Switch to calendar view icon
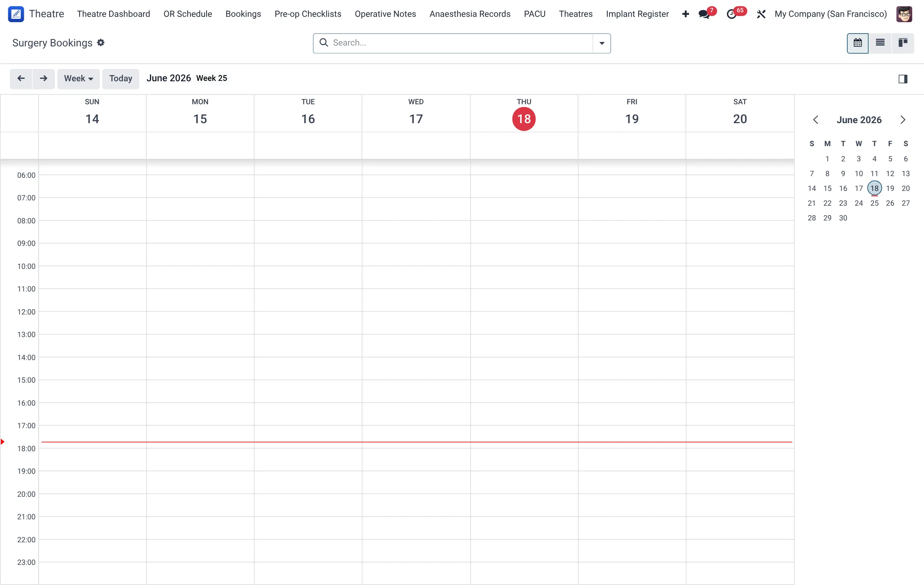Image resolution: width=924 pixels, height=585 pixels. pos(857,43)
